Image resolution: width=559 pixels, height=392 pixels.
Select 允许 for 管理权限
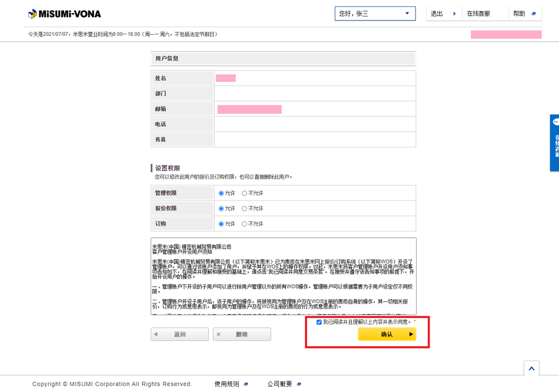pos(221,193)
